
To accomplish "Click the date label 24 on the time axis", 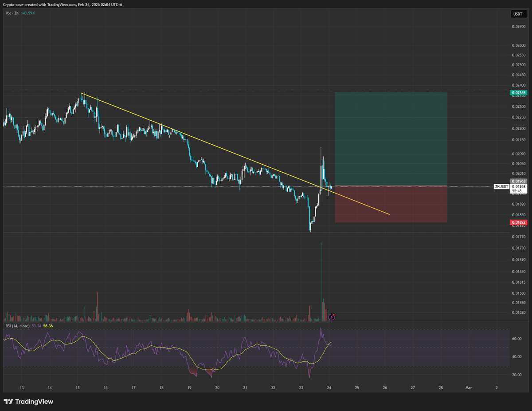I will click(x=329, y=387).
